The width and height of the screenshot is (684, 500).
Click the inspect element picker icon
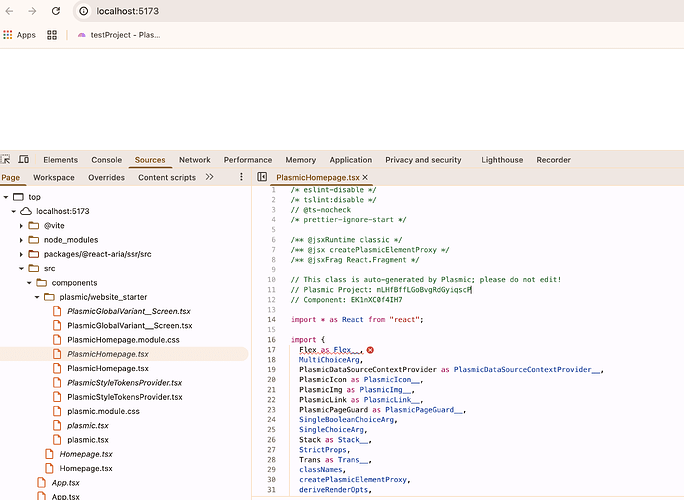click(x=6, y=160)
